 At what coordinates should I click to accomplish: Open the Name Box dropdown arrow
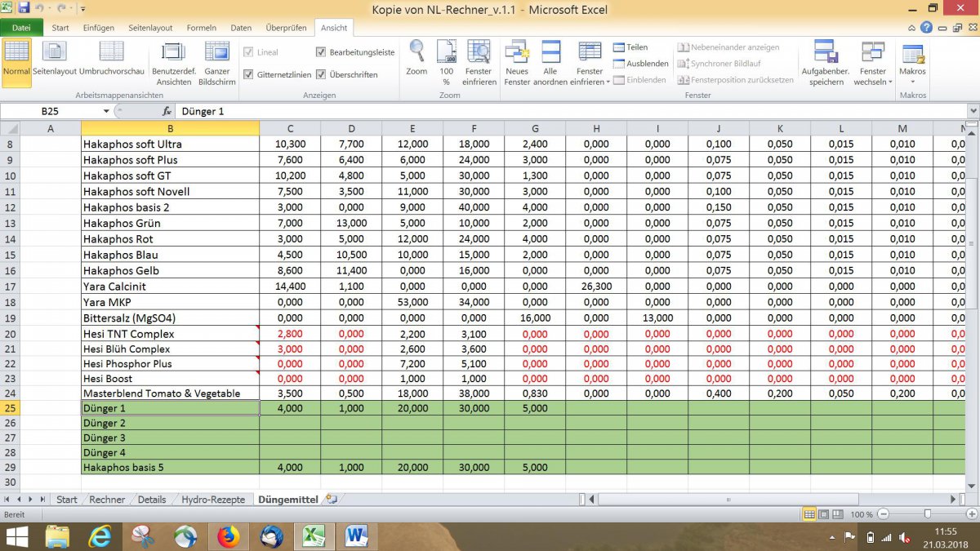(106, 111)
